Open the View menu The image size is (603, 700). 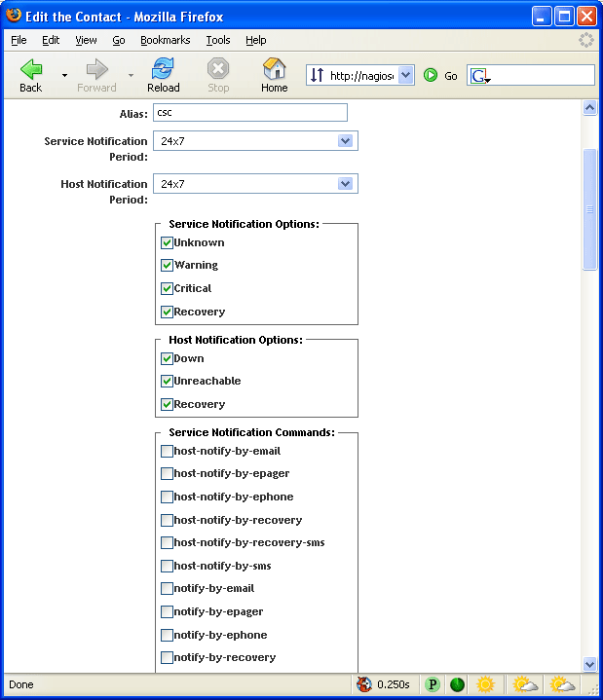click(86, 40)
